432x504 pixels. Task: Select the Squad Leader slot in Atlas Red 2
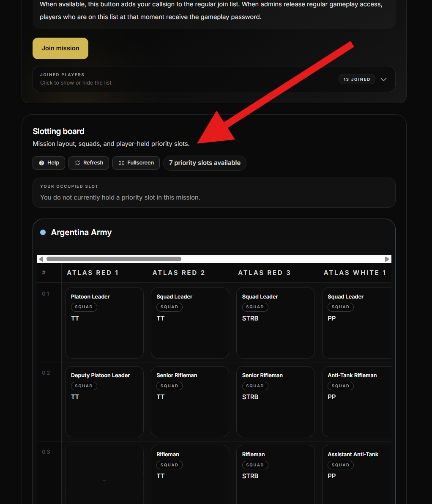click(190, 323)
